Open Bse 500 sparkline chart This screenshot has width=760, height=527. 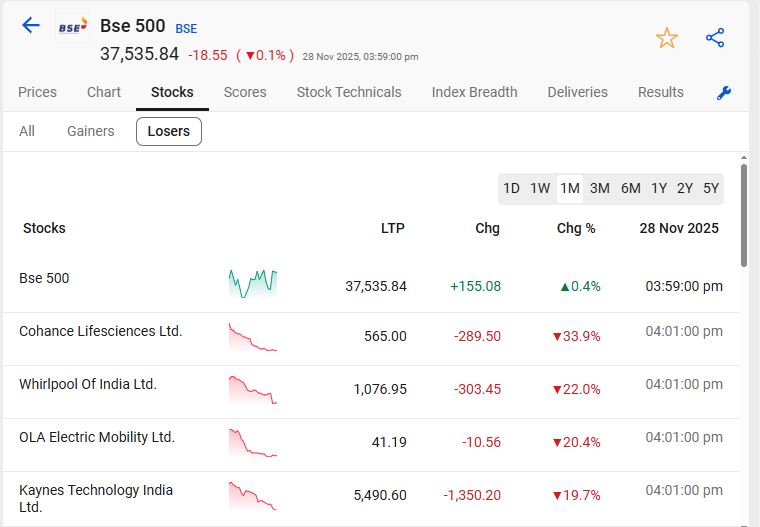click(x=252, y=284)
